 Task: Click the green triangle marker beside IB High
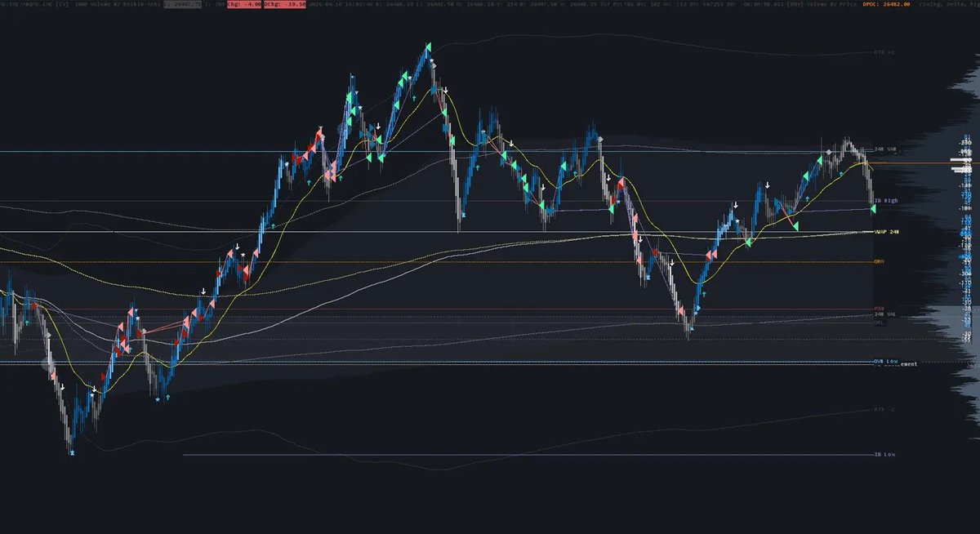coord(872,210)
